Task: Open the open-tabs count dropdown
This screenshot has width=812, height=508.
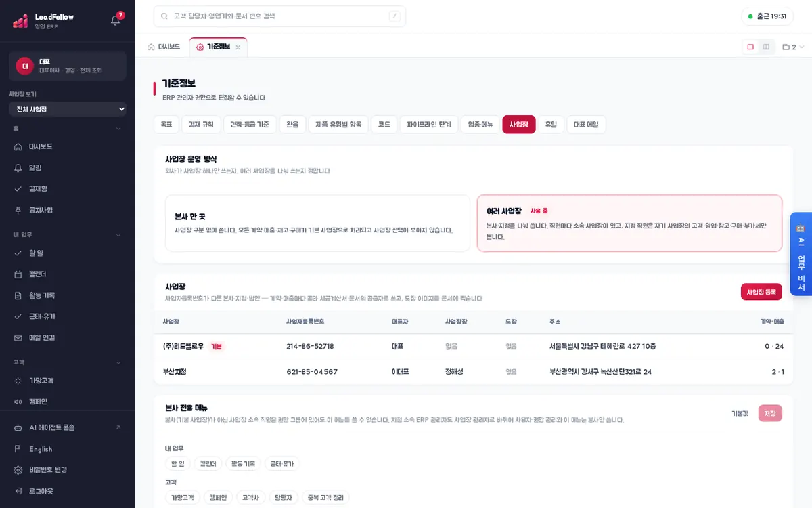Action: point(792,47)
